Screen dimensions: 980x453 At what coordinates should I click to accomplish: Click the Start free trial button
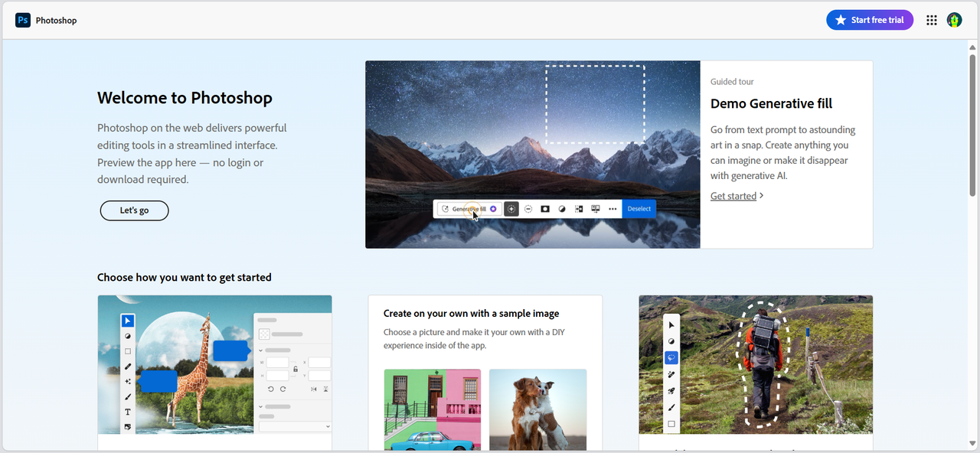point(870,20)
